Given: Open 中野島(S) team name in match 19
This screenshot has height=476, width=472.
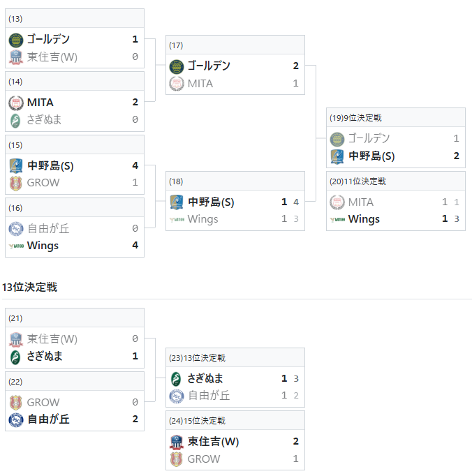Looking at the screenshot, I should (371, 156).
